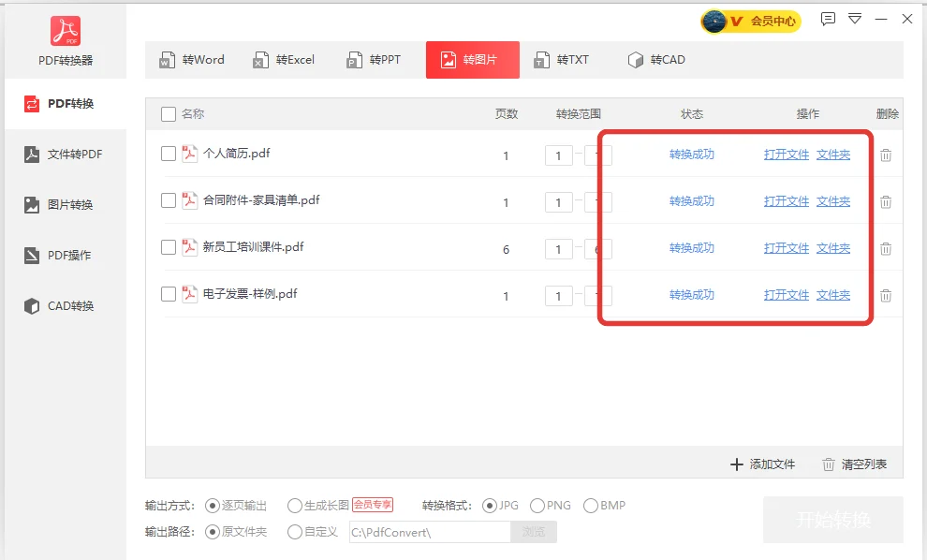Click start page field for 个人简历.pdf
Viewport: 927px width, 560px height.
click(x=559, y=155)
